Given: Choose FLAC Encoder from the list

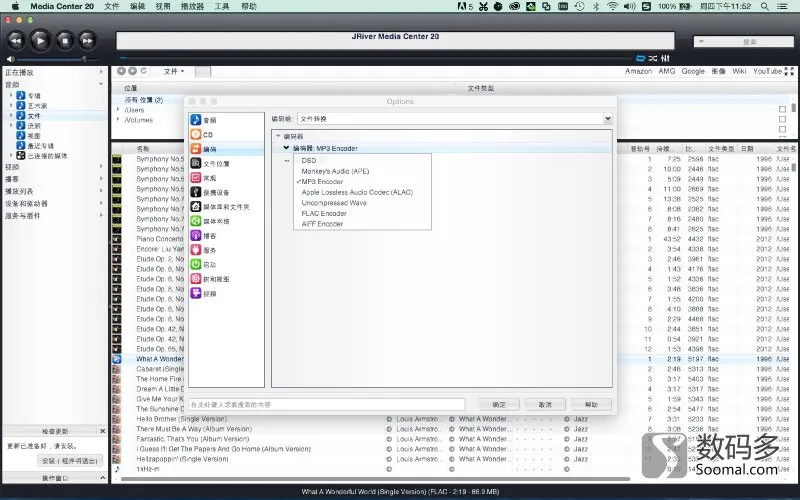Looking at the screenshot, I should click(x=324, y=213).
